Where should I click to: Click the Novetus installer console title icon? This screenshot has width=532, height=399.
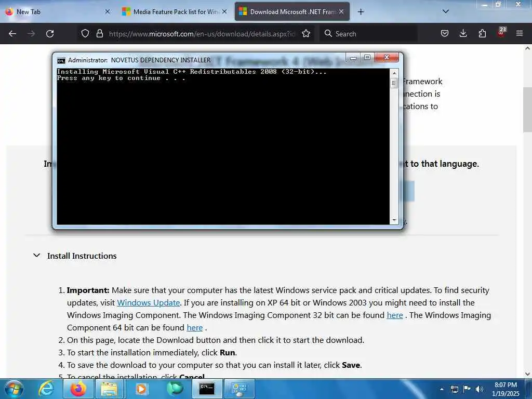point(61,60)
